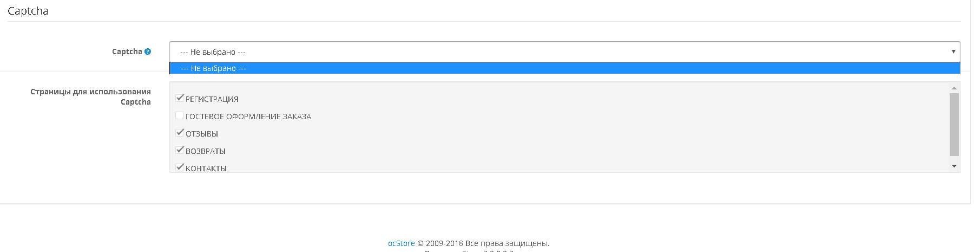Click the Captcha section heading
Screen dimensions: 980x252
point(28,11)
